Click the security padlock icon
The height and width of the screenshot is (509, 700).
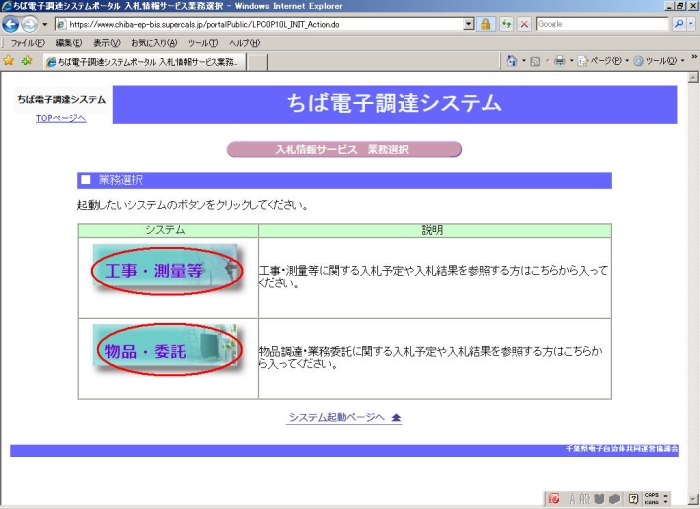pyautogui.click(x=486, y=24)
